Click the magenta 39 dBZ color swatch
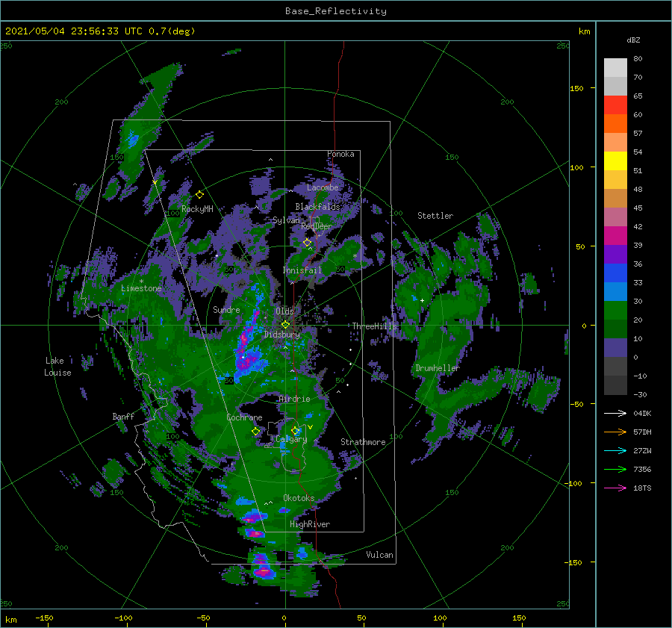The image size is (672, 628). coord(615,236)
